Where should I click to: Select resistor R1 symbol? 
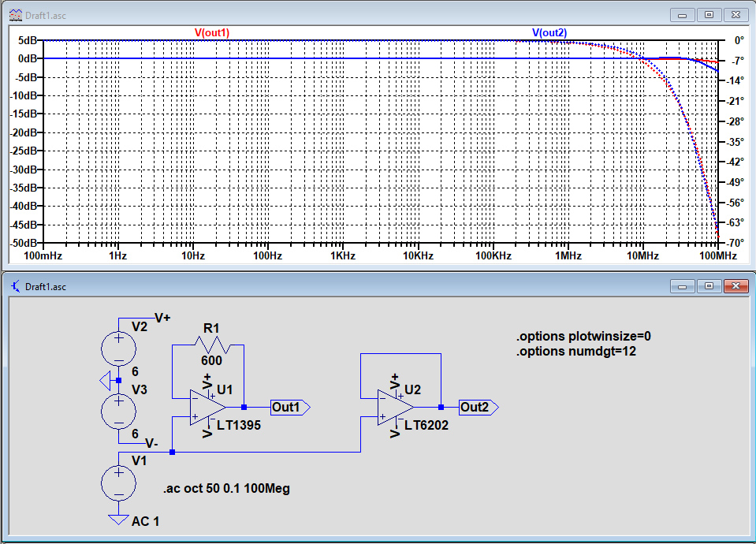[212, 345]
